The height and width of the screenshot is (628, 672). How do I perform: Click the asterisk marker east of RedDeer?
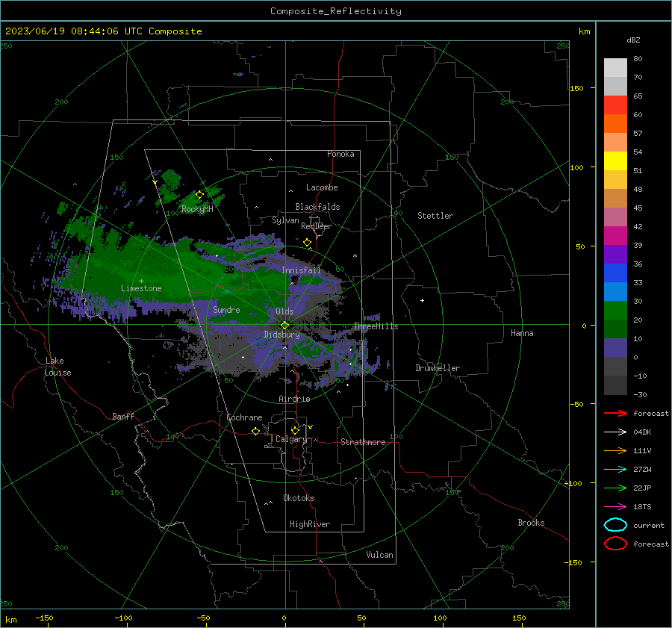(x=355, y=256)
